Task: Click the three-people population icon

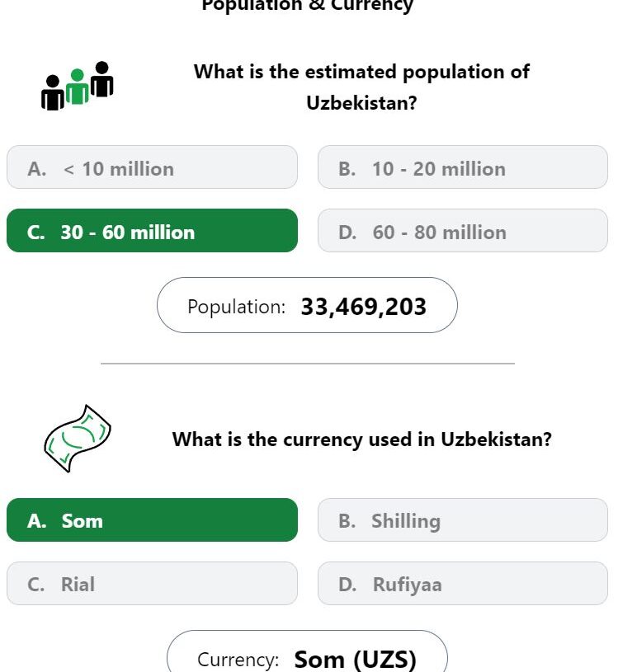Action: [x=78, y=86]
